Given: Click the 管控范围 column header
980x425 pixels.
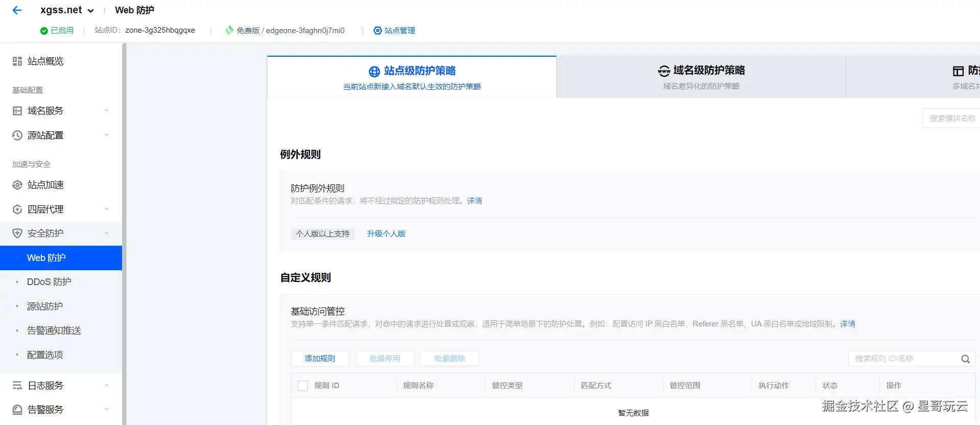Looking at the screenshot, I should click(685, 386).
